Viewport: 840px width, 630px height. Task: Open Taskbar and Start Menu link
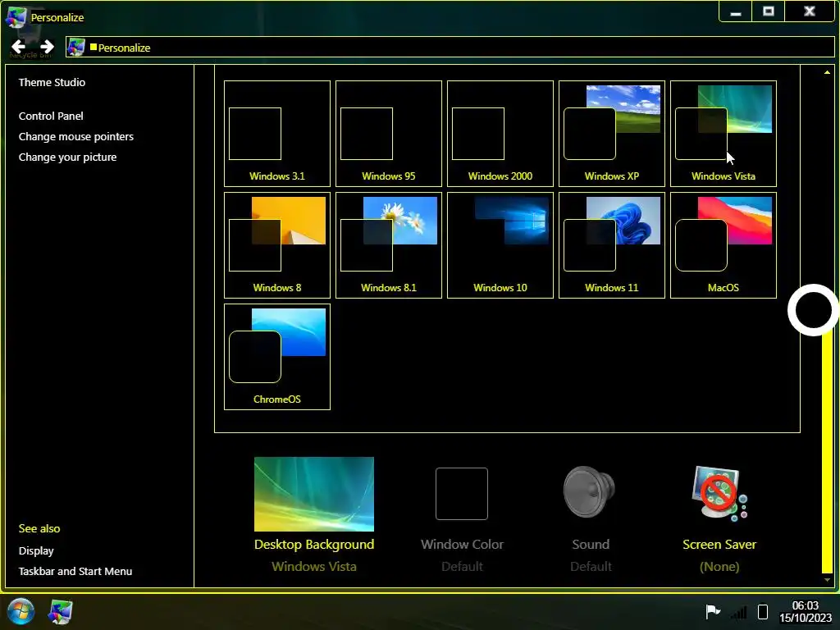pos(75,571)
